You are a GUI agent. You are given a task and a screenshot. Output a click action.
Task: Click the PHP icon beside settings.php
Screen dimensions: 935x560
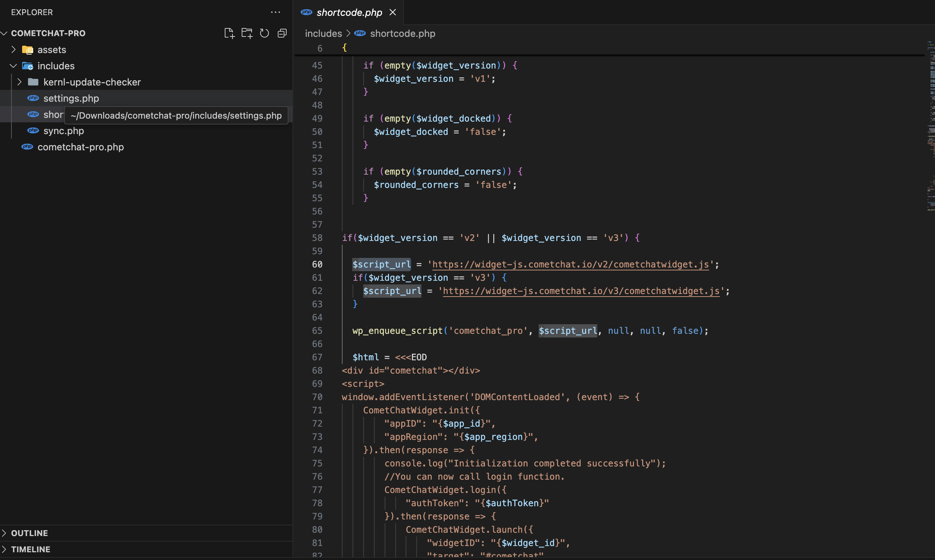(x=33, y=98)
